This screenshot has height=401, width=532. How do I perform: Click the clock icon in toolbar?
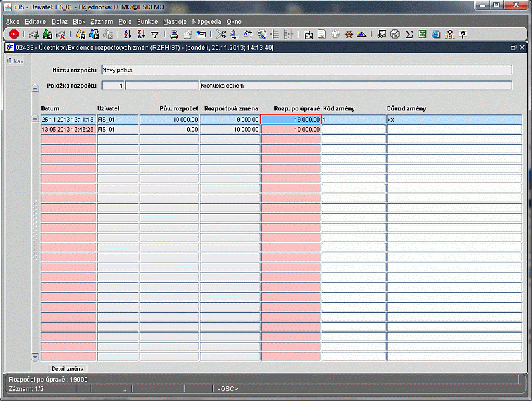click(x=395, y=34)
